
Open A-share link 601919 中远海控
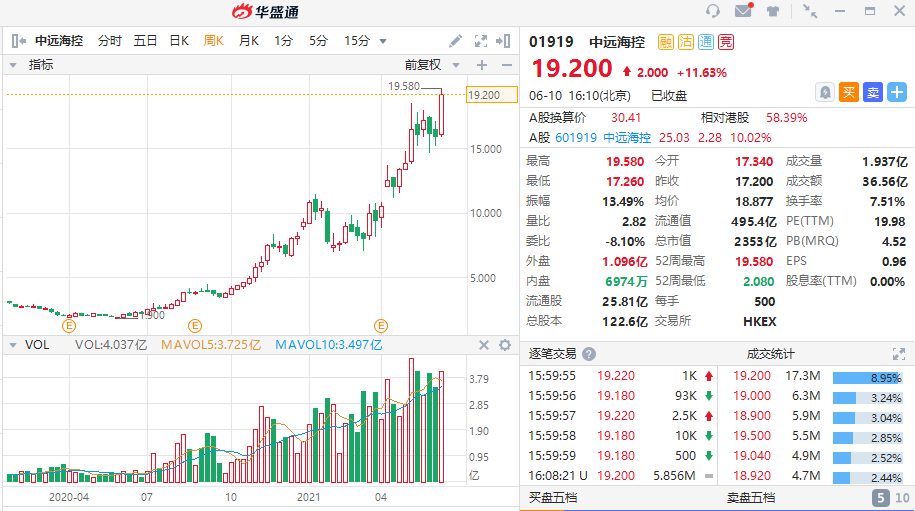point(603,138)
